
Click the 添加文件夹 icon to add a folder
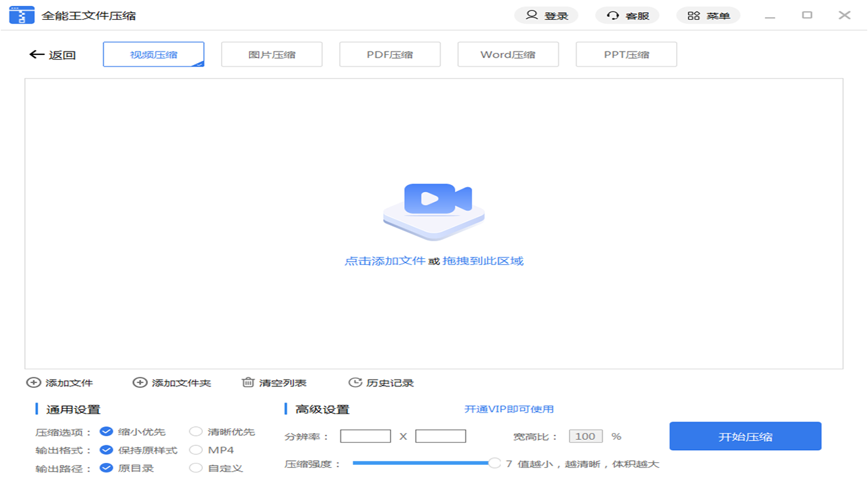(x=138, y=382)
